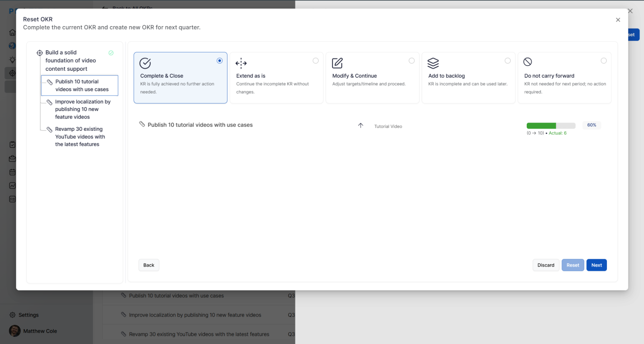This screenshot has width=644, height=344.
Task: Select Revamp 30 existing YouTube videos key result
Action: click(x=80, y=137)
